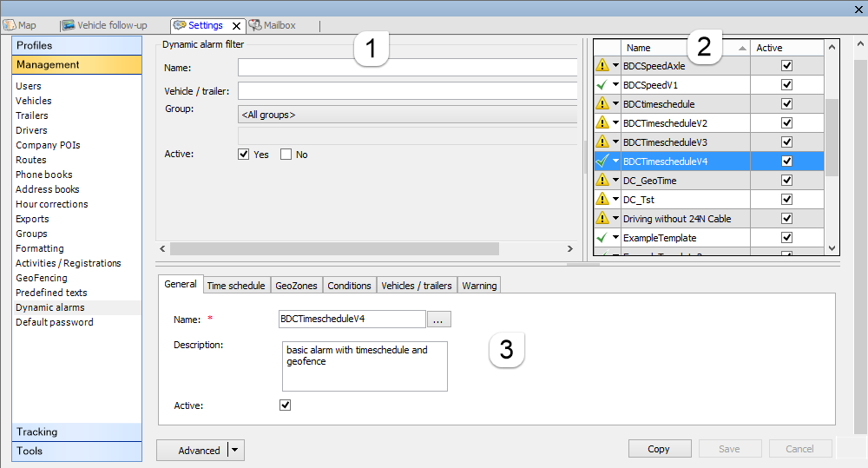The height and width of the screenshot is (468, 868).
Task: Open the GeoZones tab
Action: click(296, 285)
